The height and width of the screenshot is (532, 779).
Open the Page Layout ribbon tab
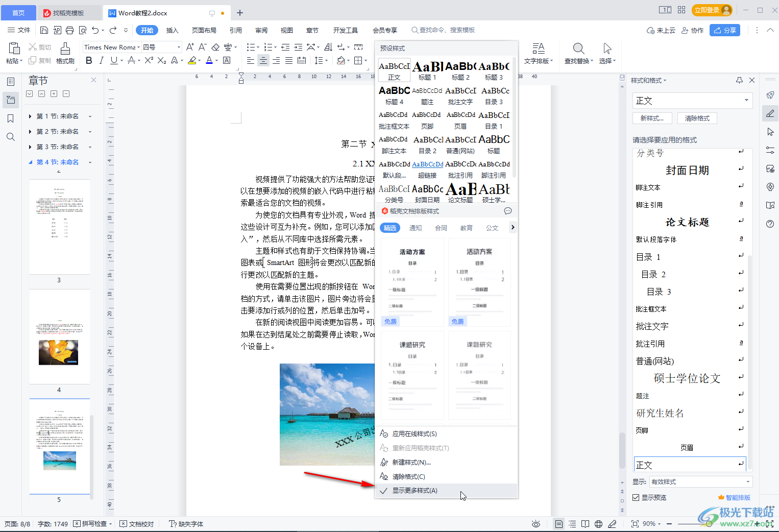204,30
